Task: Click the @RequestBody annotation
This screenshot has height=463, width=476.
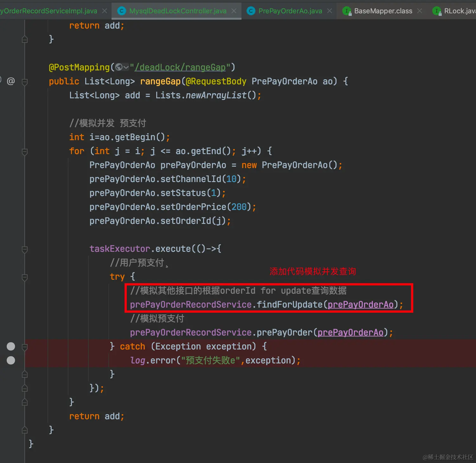Action: coord(216,81)
